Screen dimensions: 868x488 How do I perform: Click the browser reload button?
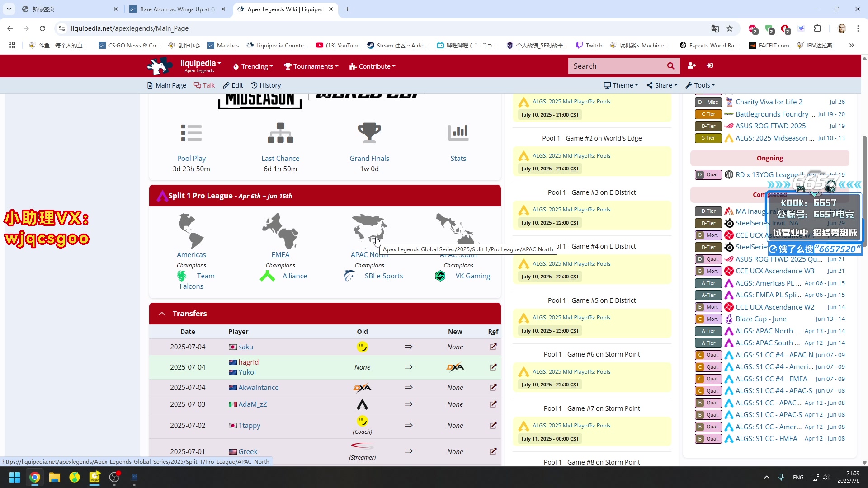[42, 28]
